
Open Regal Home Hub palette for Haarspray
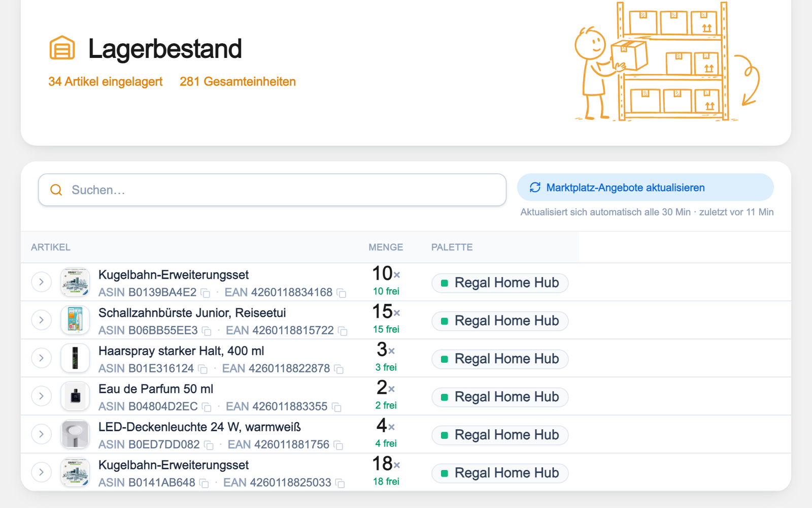pos(500,359)
